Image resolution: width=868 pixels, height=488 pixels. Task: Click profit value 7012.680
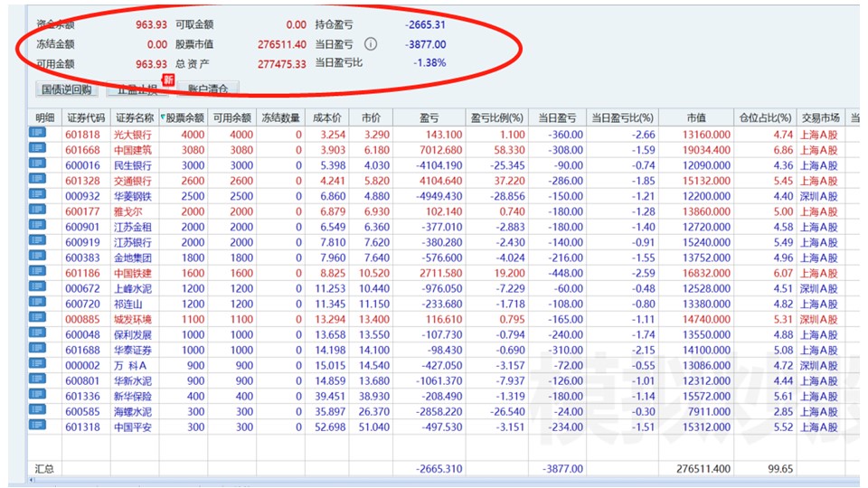(x=441, y=150)
